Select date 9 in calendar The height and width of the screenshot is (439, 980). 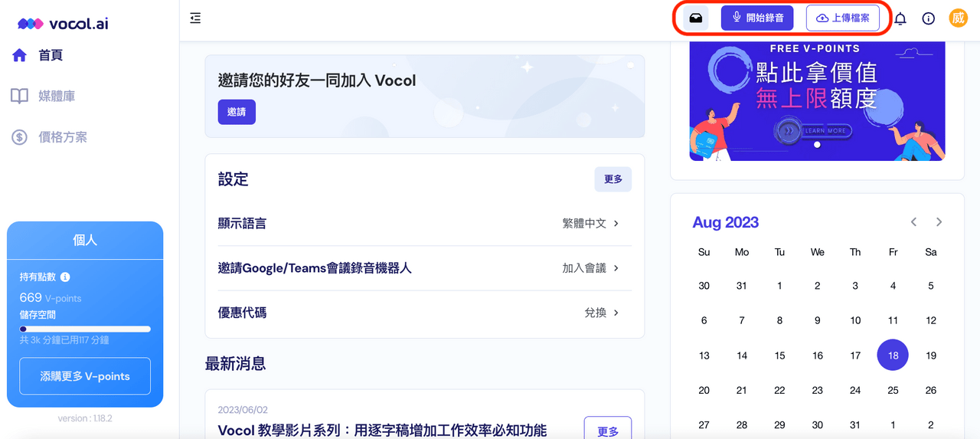[818, 320]
